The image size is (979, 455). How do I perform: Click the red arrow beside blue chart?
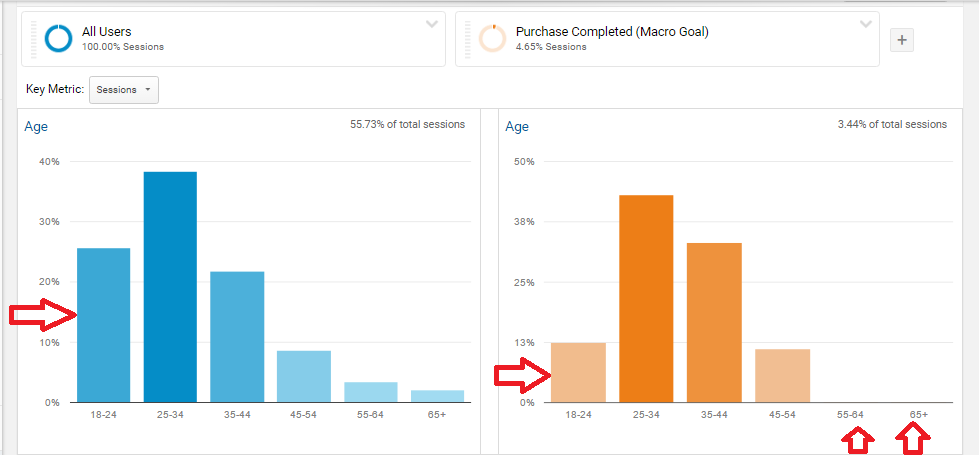[43, 315]
